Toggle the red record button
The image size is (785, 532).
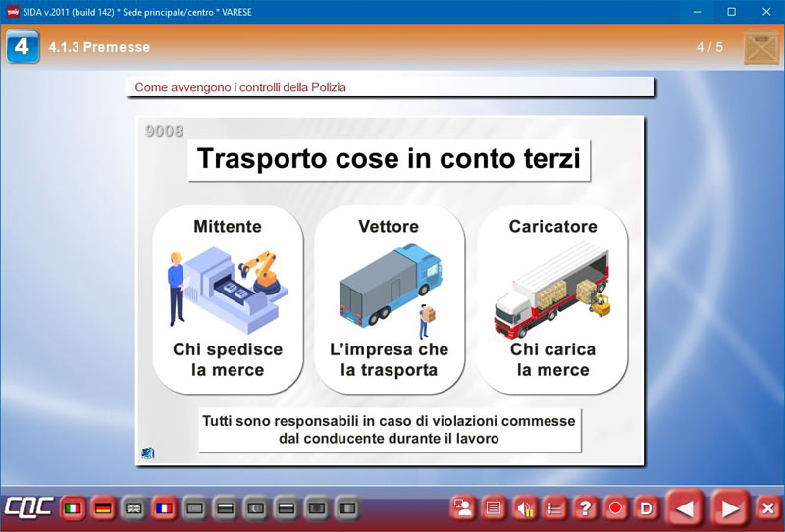click(615, 508)
